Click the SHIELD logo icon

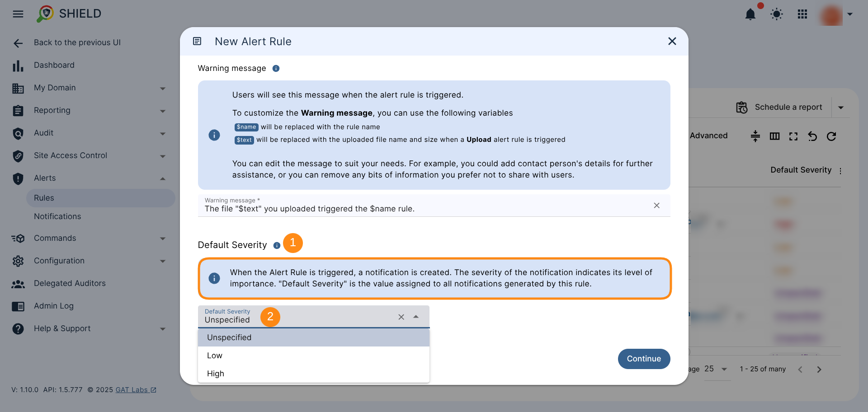point(45,14)
